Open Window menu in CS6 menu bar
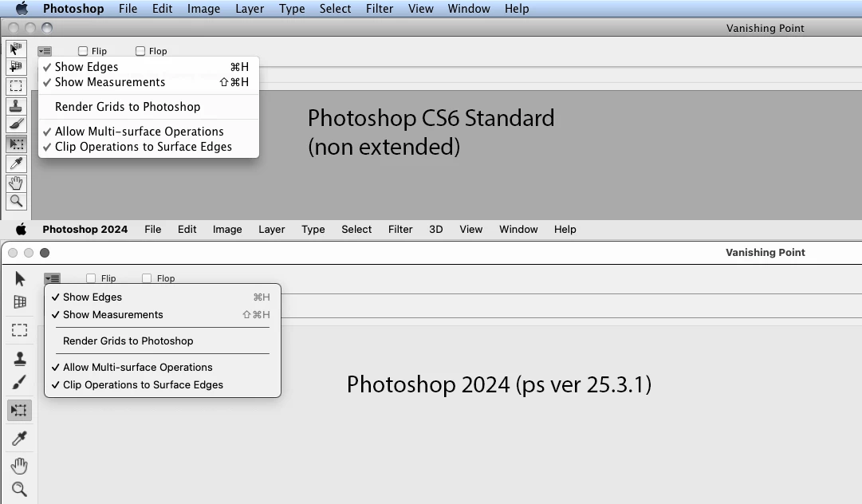This screenshot has width=862, height=504. (469, 9)
